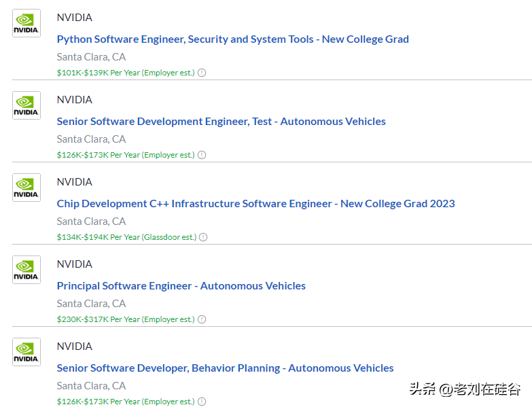The width and height of the screenshot is (532, 407).
Task: Open Chip Development C++ Infrastructure Software Engineer job
Action: [x=255, y=204]
